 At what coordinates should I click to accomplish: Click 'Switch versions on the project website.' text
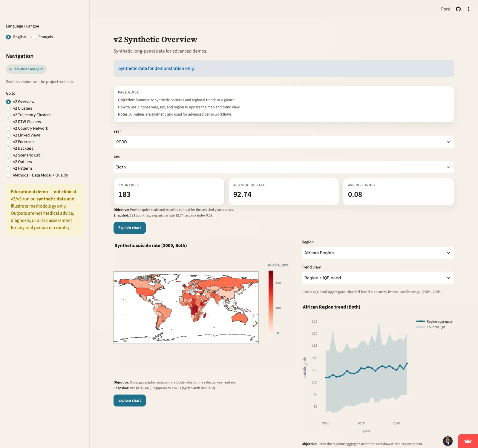coord(40,82)
